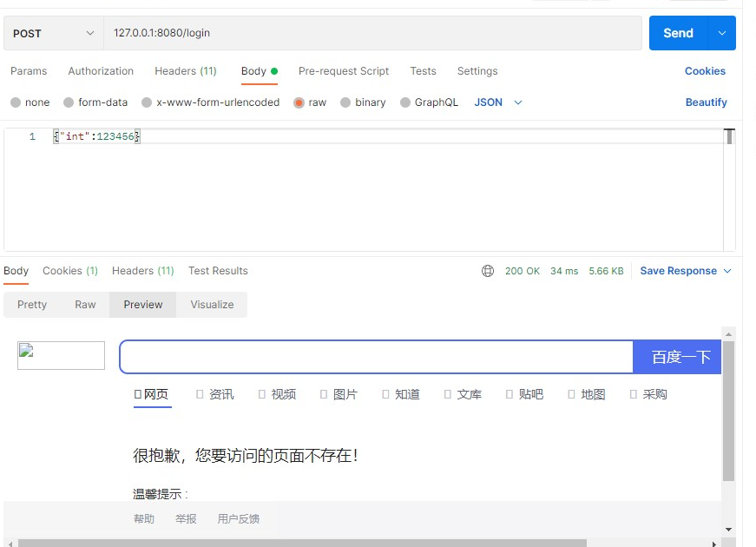Open the JSON format dropdown
The width and height of the screenshot is (756, 547).
tap(498, 102)
